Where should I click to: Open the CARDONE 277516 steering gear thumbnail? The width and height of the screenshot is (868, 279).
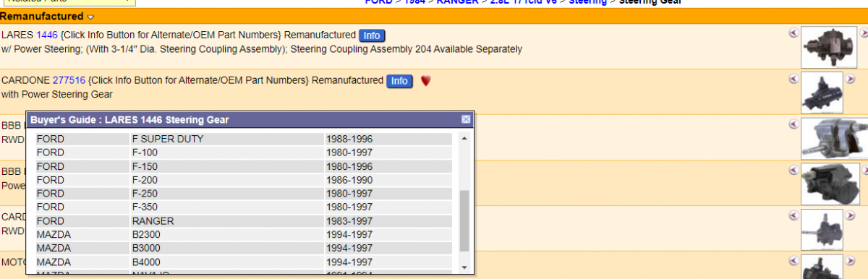(x=822, y=93)
